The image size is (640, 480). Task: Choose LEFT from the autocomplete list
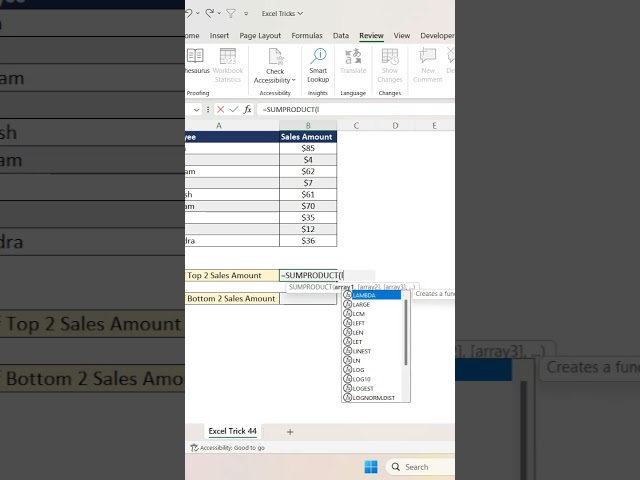[x=372, y=323]
